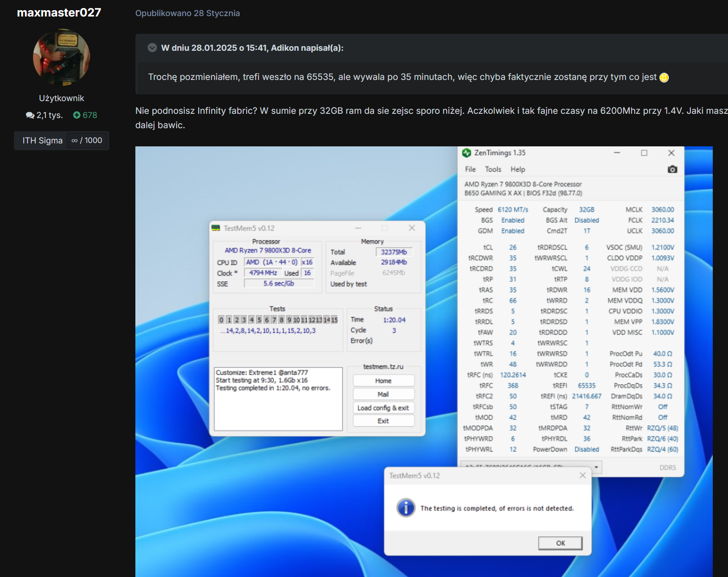Close the TestMem5 completion dialog
The image size is (728, 577).
tap(582, 475)
